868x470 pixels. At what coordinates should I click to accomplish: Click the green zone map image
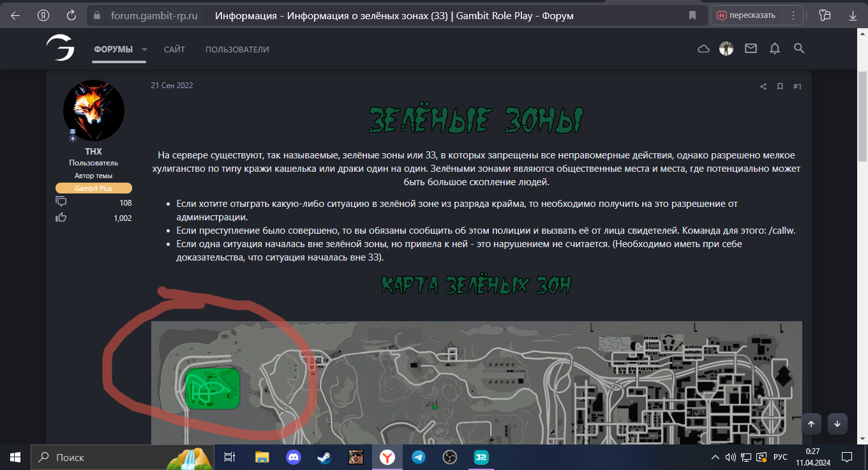coord(476,383)
